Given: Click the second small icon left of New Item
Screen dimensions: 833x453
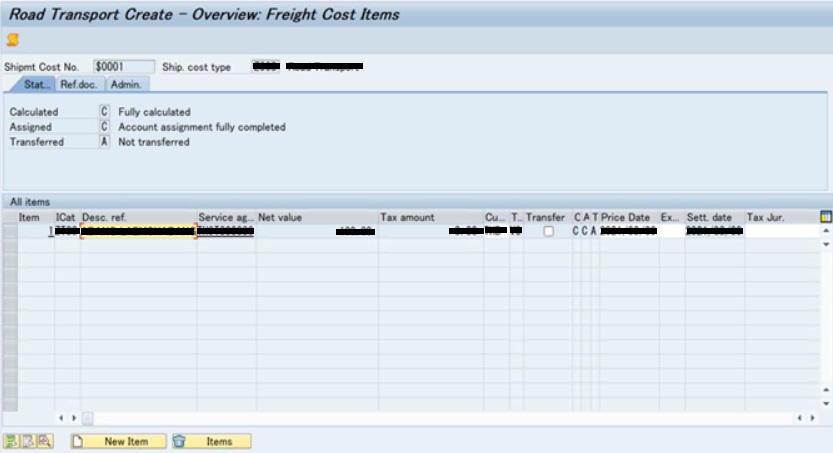Looking at the screenshot, I should pyautogui.click(x=27, y=441).
